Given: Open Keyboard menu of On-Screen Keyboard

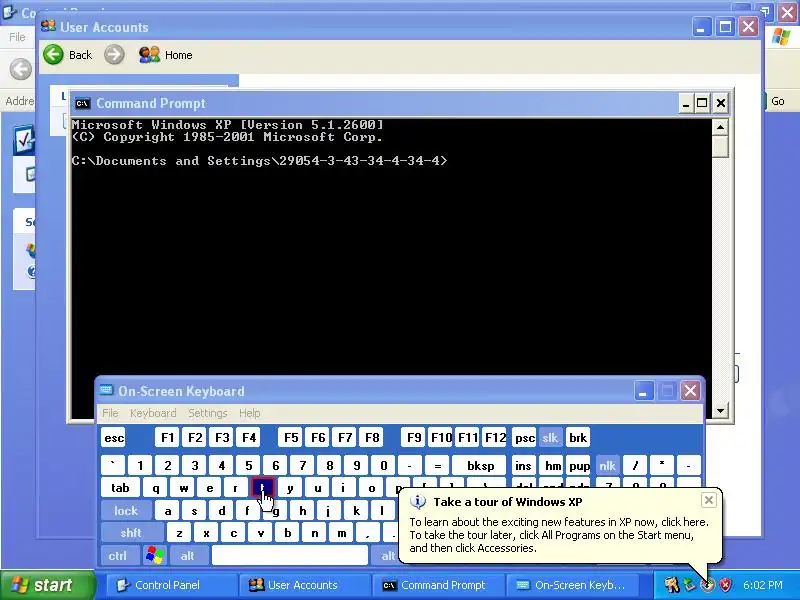Looking at the screenshot, I should pyautogui.click(x=153, y=413).
